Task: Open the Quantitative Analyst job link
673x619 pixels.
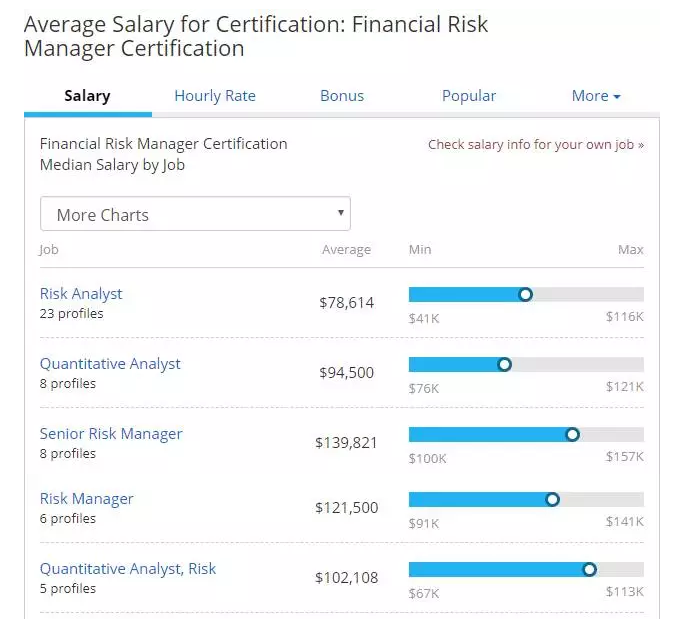Action: point(110,364)
